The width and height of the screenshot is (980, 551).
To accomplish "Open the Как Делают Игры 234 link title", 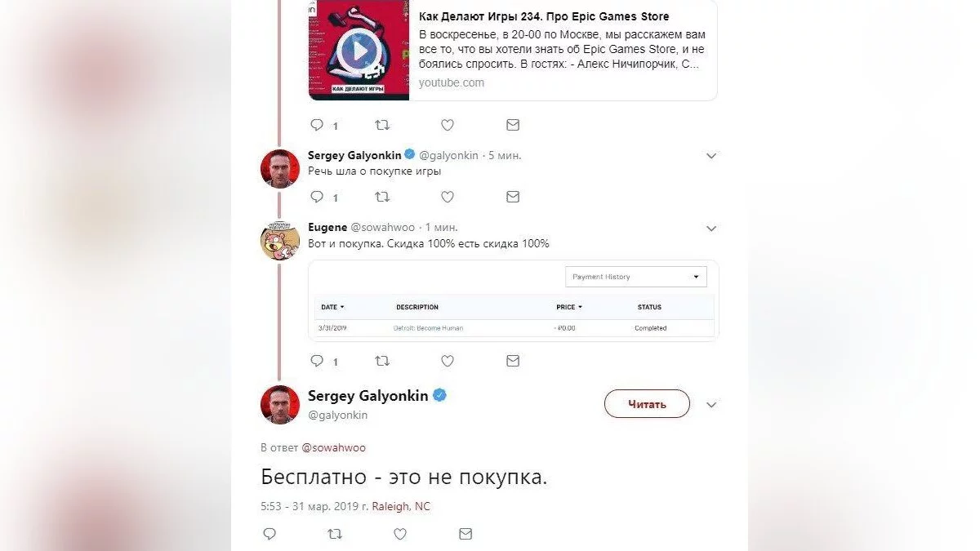I will (x=543, y=16).
